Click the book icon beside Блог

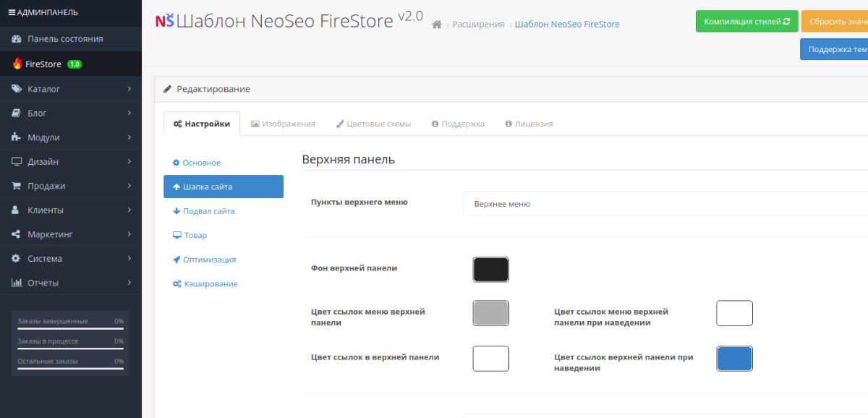17,114
